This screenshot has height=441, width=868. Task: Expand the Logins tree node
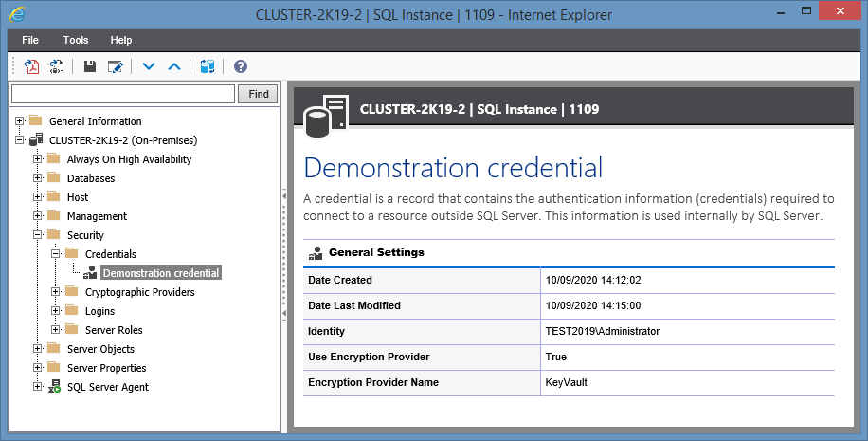[55, 311]
